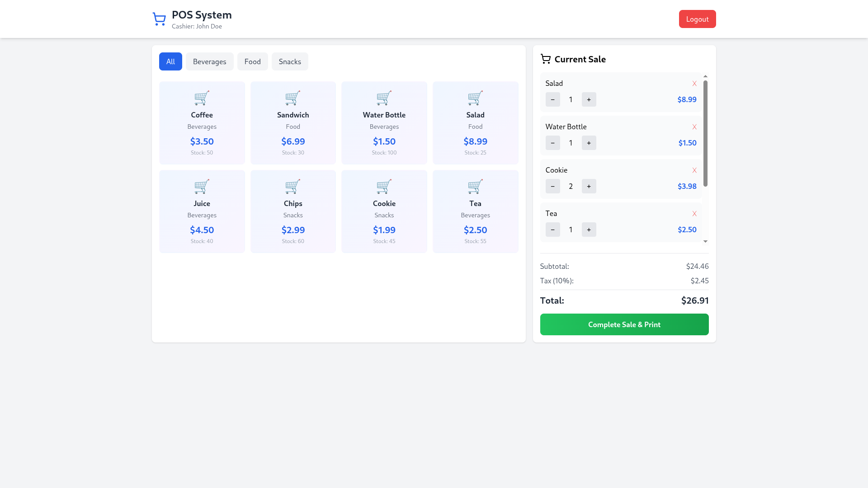Click the cart icon on the Cookie card
Image resolution: width=868 pixels, height=488 pixels.
pos(384,187)
